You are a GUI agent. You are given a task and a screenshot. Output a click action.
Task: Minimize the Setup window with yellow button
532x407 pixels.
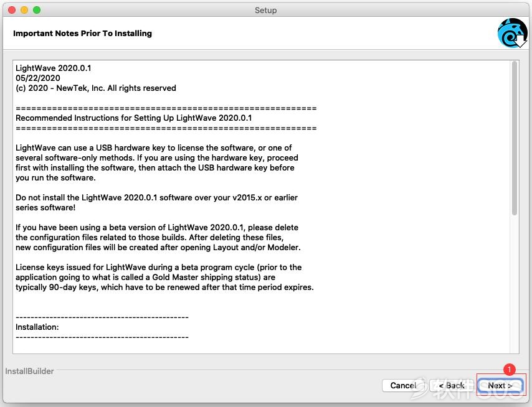tap(24, 10)
